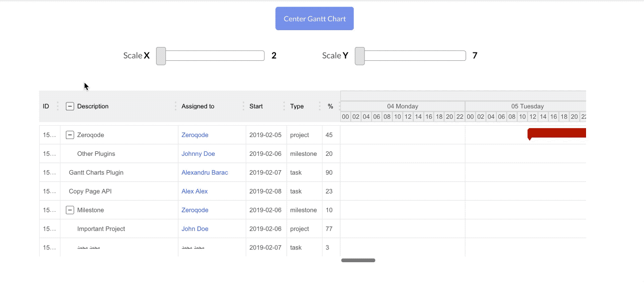Open the Alexandru Barac link
Screen dimensions: 644x283
click(205, 173)
